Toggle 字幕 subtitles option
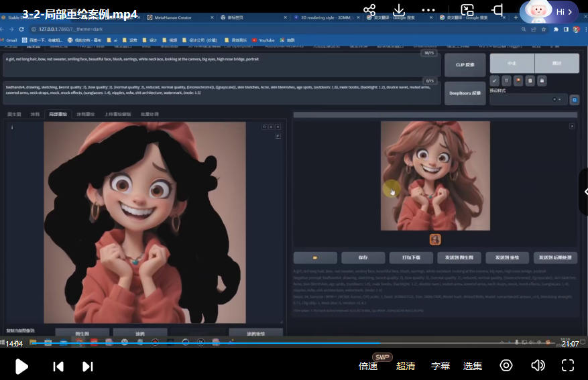 tap(440, 366)
